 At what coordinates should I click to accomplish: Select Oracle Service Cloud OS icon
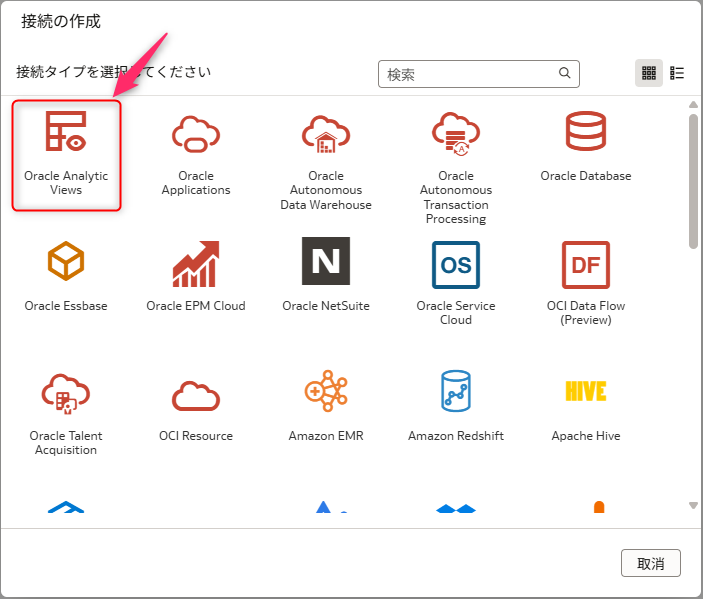click(x=456, y=265)
